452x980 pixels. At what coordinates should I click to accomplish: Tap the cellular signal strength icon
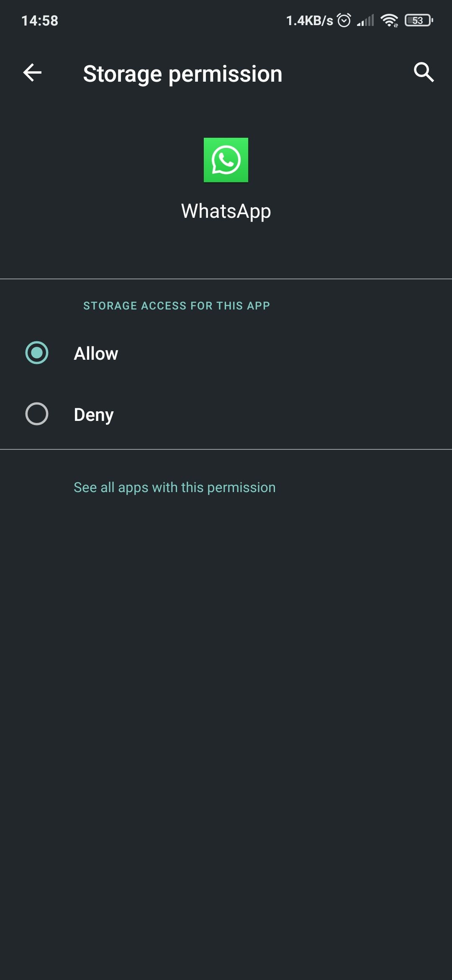(x=365, y=21)
